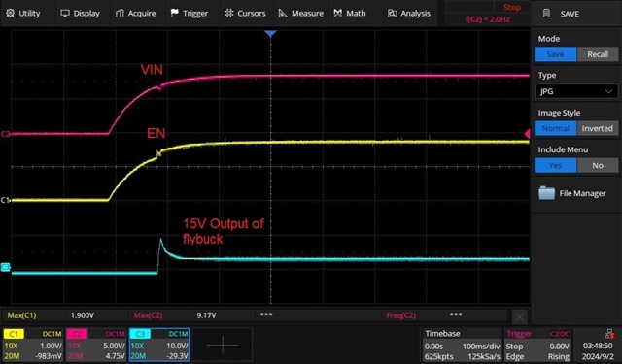Open the Trigger settings box
The height and width of the screenshot is (364, 622).
(537, 345)
